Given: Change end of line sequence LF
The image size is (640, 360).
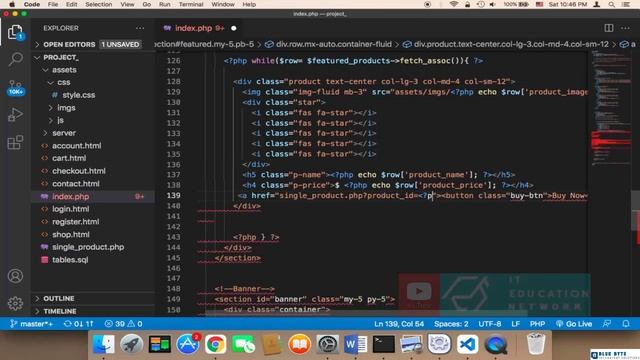Looking at the screenshot, I should coord(516,324).
